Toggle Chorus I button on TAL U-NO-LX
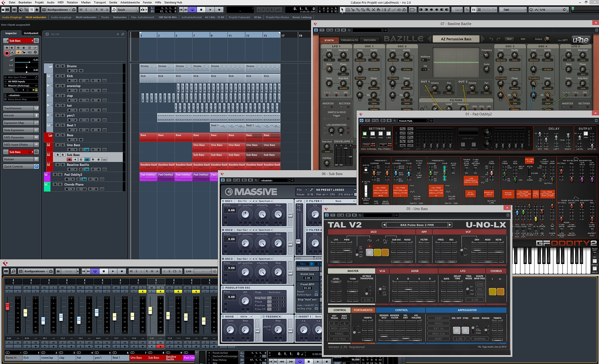Screen dimensions: 599x364 [492, 292]
